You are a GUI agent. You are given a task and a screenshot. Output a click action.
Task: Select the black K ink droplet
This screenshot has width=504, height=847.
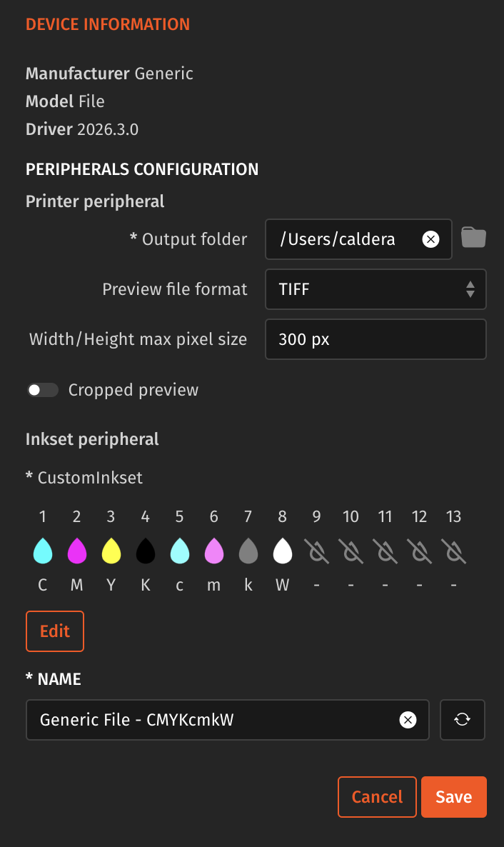(x=145, y=550)
